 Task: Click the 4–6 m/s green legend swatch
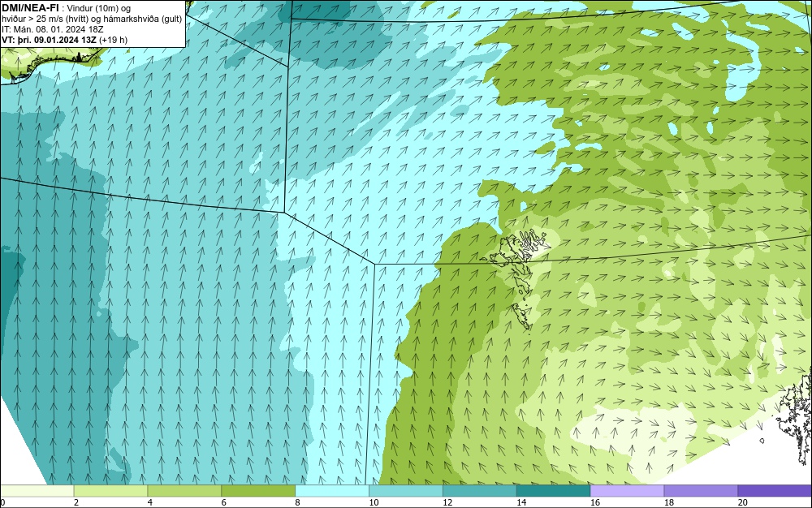(184, 491)
